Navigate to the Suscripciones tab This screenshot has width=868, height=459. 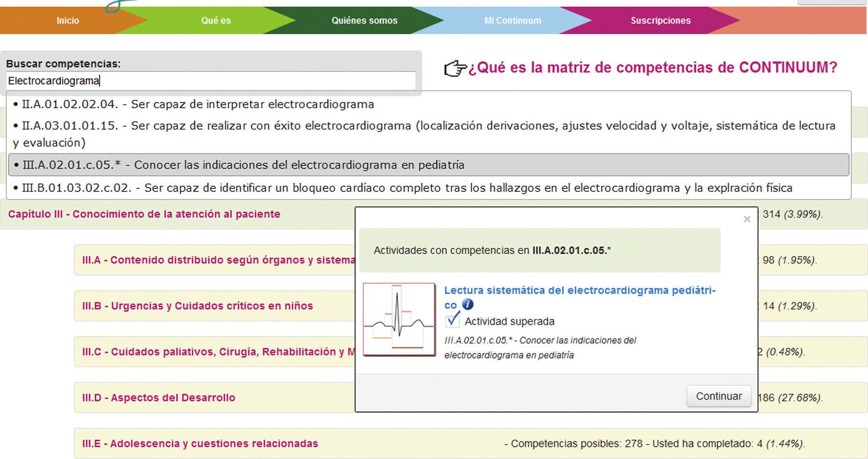coord(660,21)
